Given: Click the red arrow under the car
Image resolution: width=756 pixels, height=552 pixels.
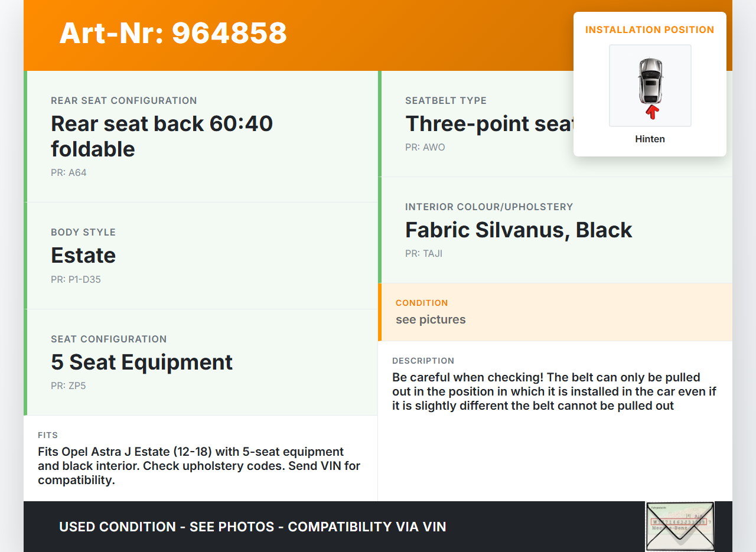Looking at the screenshot, I should 651,112.
